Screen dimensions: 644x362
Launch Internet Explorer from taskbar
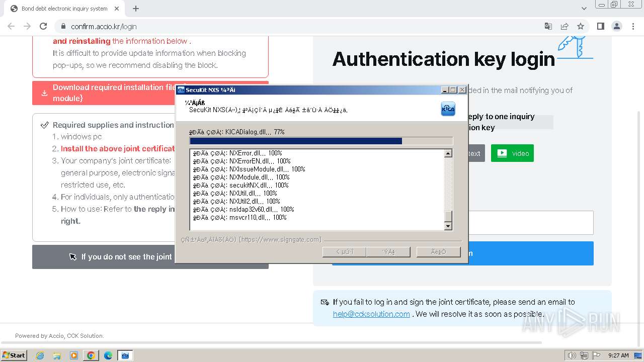40,355
